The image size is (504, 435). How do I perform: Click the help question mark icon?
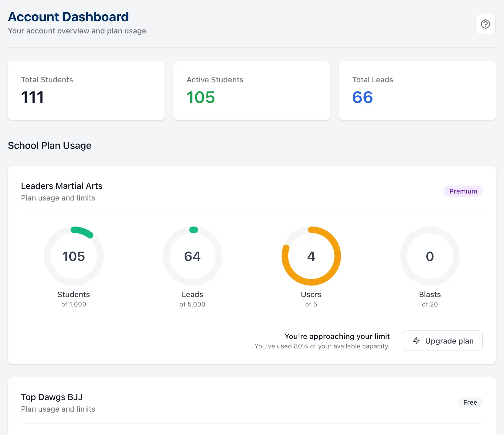485,24
